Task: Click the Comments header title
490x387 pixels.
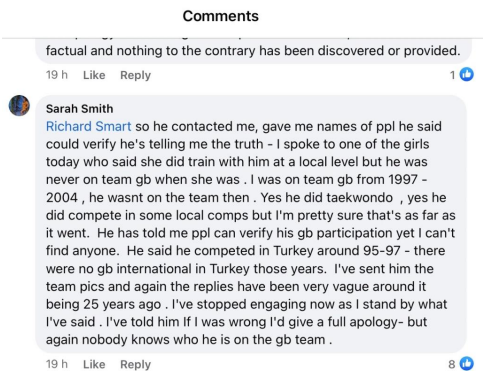Action: [220, 16]
